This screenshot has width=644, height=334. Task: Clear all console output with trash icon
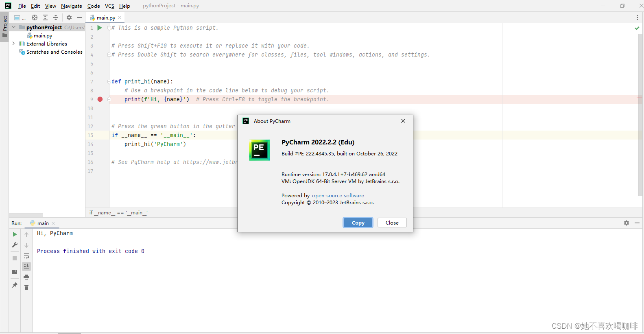click(26, 288)
